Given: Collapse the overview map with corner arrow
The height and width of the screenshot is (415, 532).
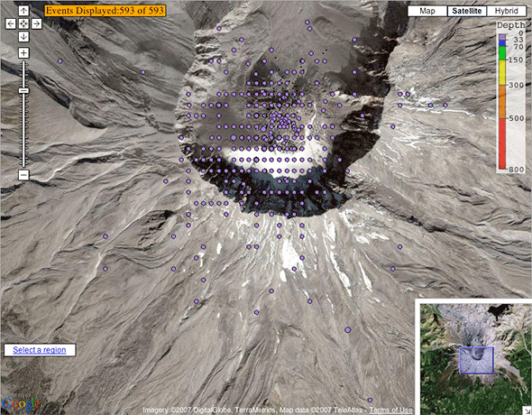Looking at the screenshot, I should (528, 411).
